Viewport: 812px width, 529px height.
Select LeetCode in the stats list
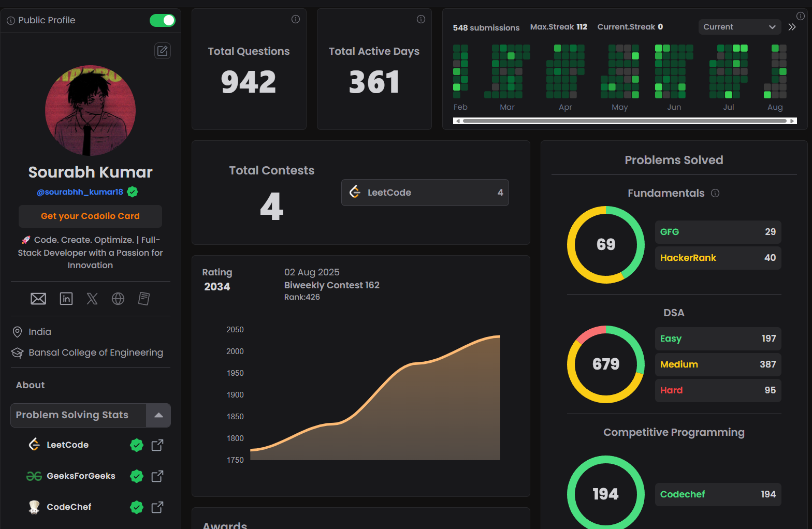coord(67,445)
